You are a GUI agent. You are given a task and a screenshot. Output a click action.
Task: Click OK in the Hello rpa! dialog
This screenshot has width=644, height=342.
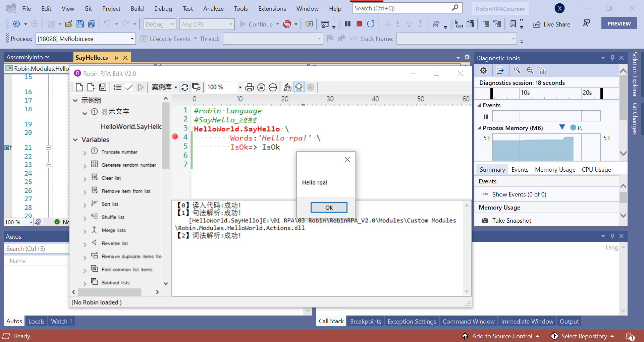(x=329, y=208)
